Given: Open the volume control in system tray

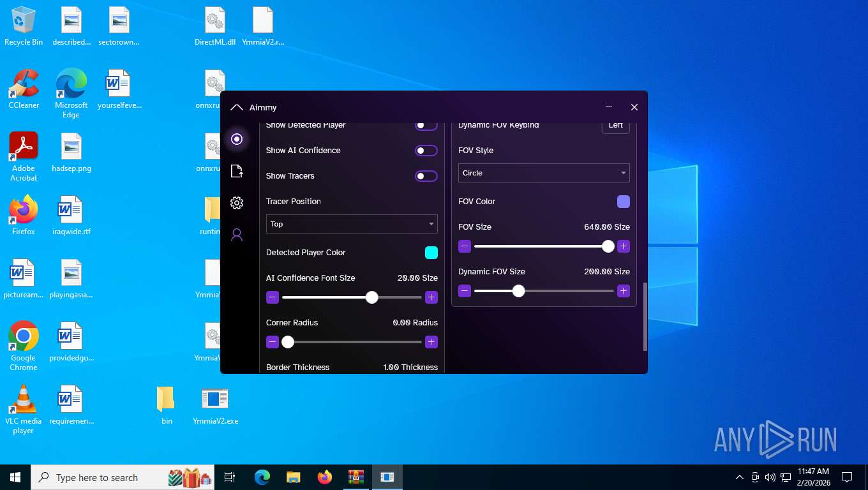Looking at the screenshot, I should 770,477.
